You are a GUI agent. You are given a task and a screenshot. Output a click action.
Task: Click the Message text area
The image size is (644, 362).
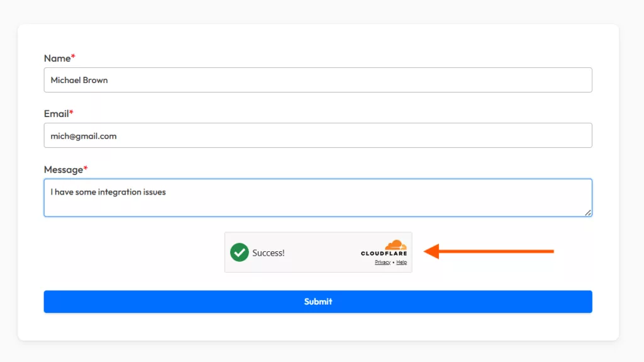[318, 198]
